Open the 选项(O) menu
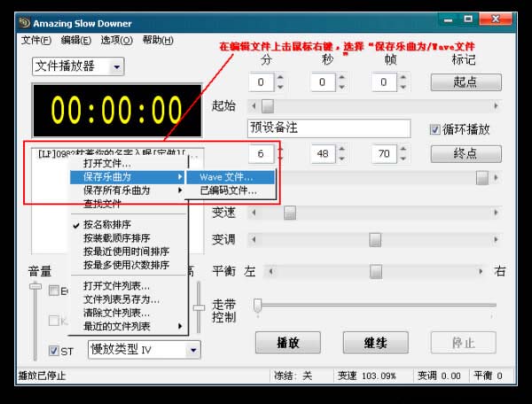The width and height of the screenshot is (532, 404). (117, 41)
